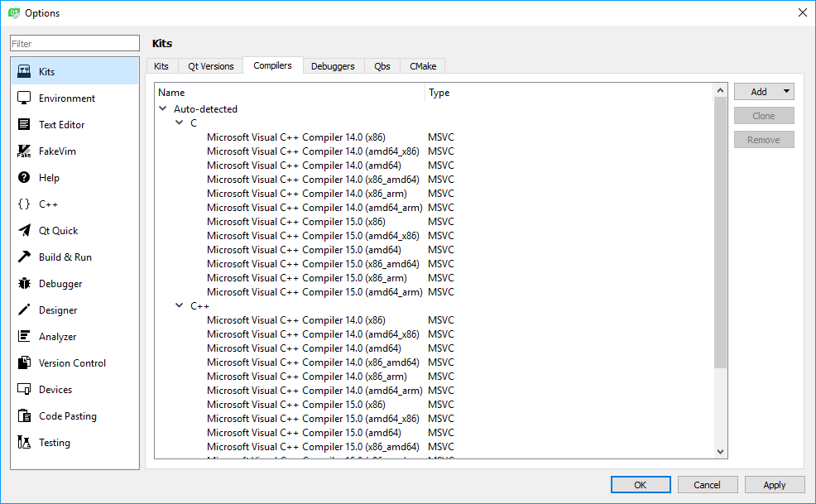Select the C++ braces icon
Image resolution: width=816 pixels, height=504 pixels.
click(24, 204)
